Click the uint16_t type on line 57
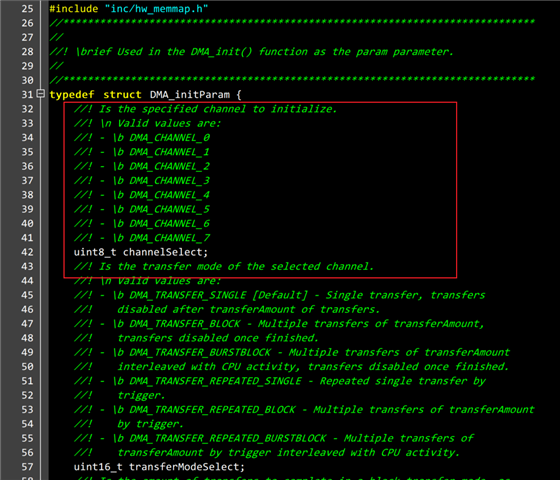This screenshot has height=480, width=560. click(x=98, y=467)
